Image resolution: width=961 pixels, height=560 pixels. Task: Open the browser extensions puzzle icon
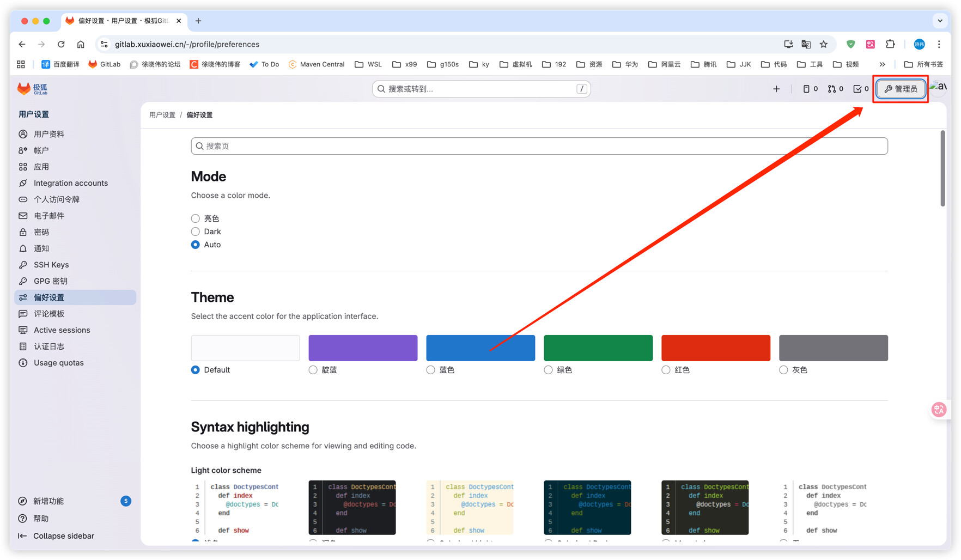[x=890, y=44]
